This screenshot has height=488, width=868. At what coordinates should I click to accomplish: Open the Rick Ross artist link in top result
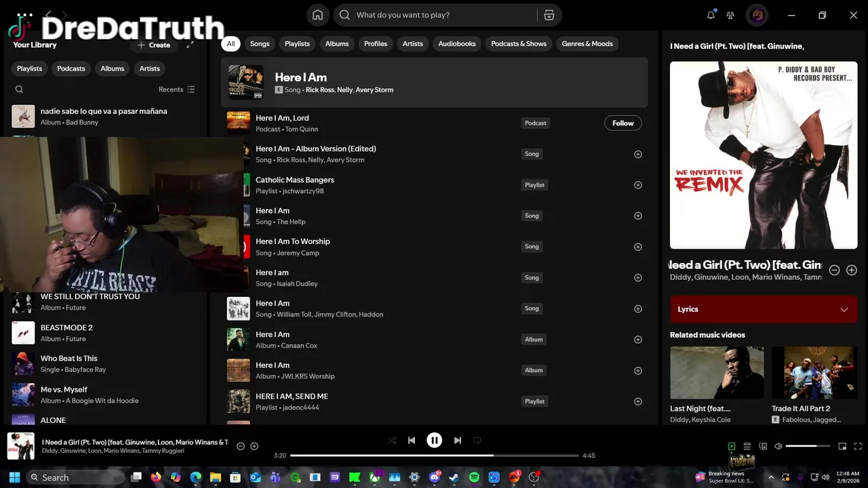click(x=319, y=90)
